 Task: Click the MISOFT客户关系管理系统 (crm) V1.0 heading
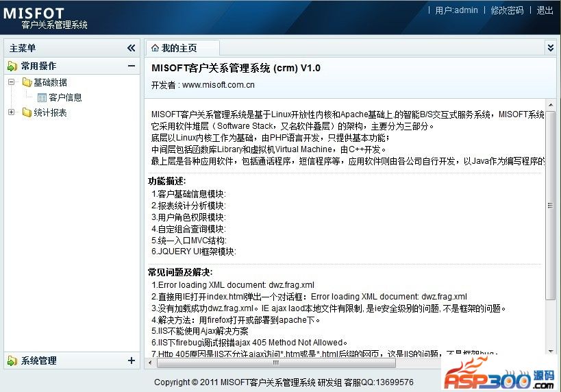[x=236, y=68]
